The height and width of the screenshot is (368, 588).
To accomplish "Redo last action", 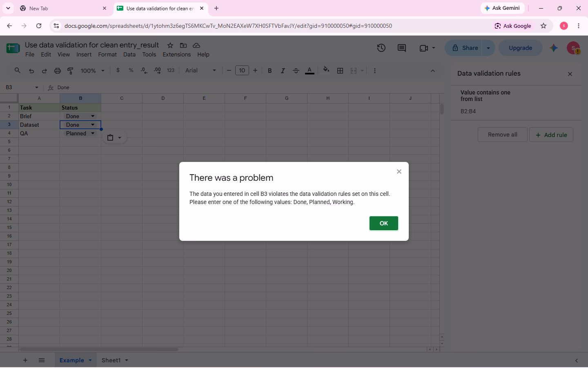I will point(44,71).
